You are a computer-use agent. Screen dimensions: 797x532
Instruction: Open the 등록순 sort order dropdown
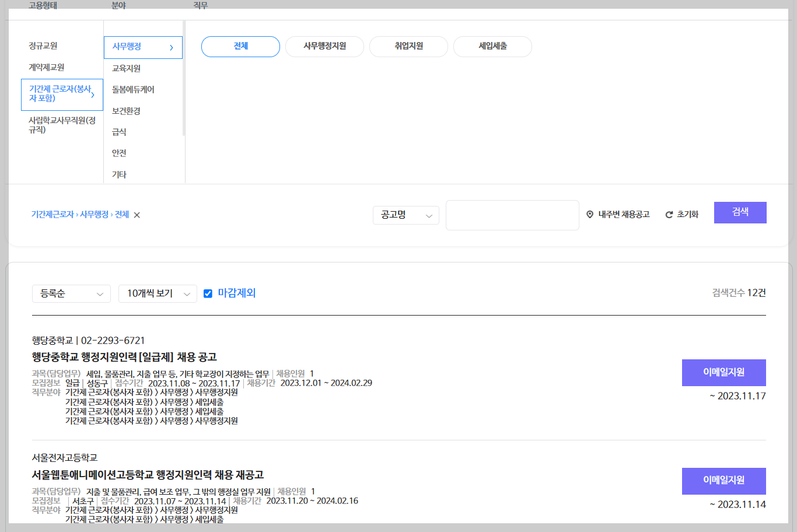click(x=71, y=293)
